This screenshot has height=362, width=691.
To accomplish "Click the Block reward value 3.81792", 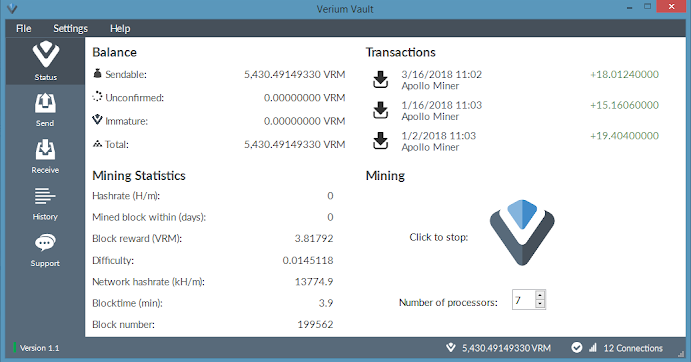I will (314, 238).
